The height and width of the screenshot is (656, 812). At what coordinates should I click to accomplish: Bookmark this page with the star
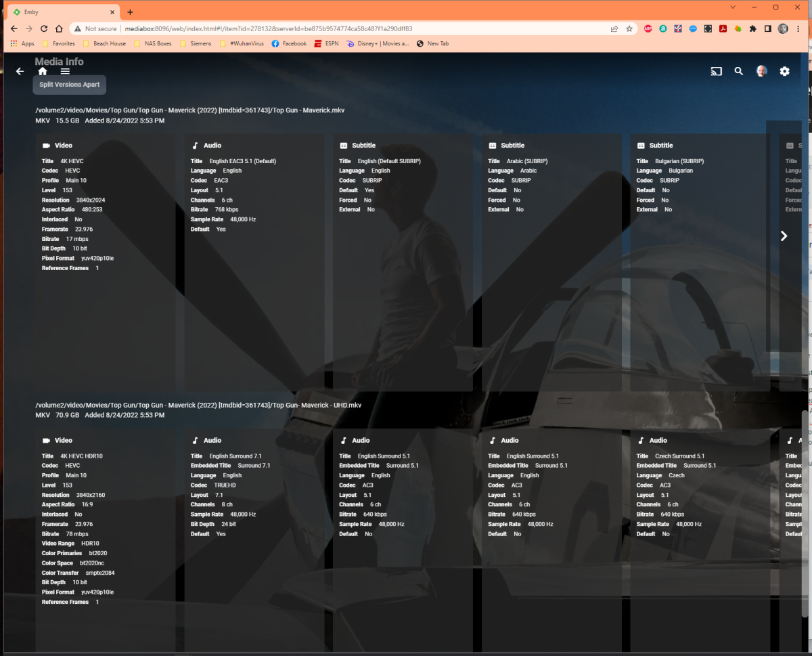[x=629, y=28]
